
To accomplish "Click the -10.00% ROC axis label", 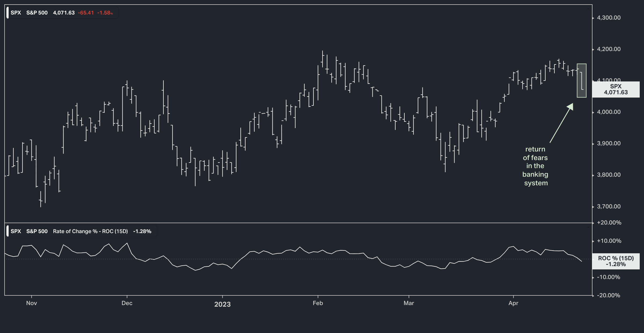I will click(609, 277).
